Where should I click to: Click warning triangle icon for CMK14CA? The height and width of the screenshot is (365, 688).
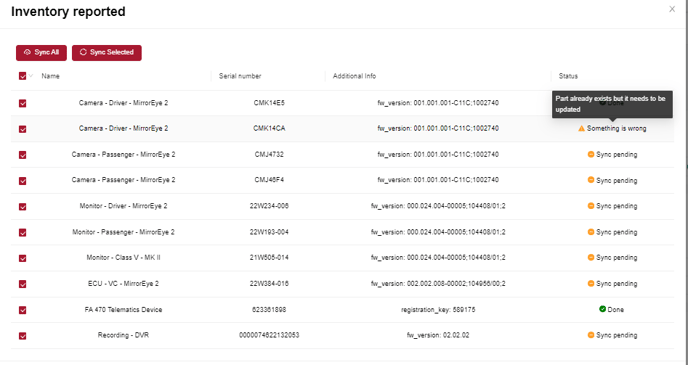click(x=581, y=129)
